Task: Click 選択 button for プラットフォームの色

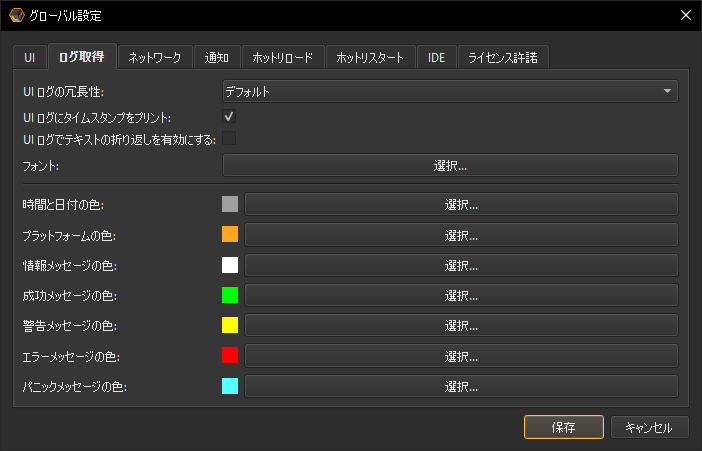Action: 461,235
